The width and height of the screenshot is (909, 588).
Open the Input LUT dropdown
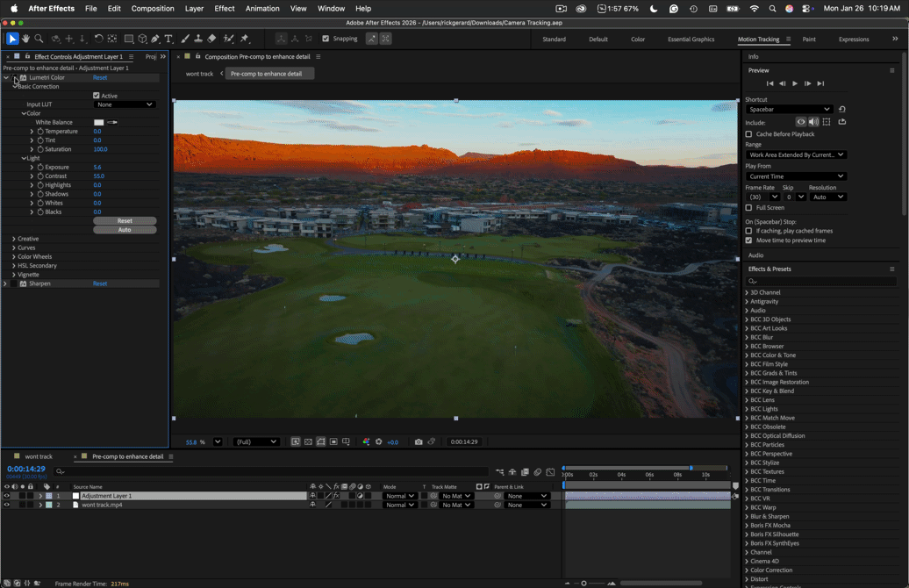tap(125, 104)
